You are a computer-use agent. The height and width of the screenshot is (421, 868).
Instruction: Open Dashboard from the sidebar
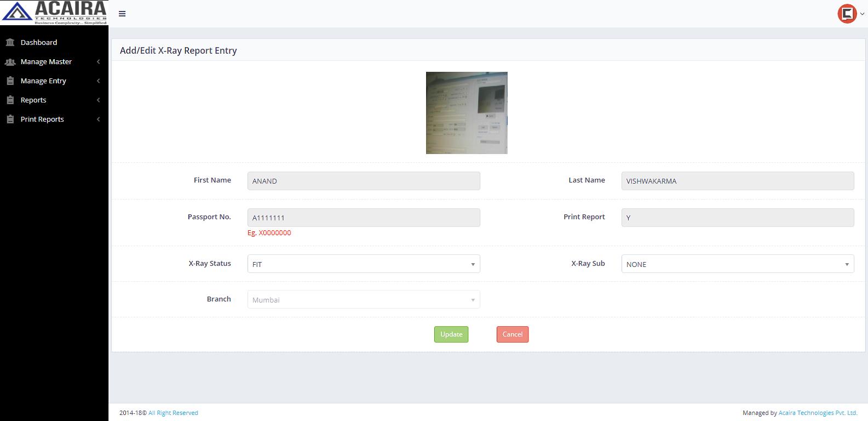[x=39, y=43]
